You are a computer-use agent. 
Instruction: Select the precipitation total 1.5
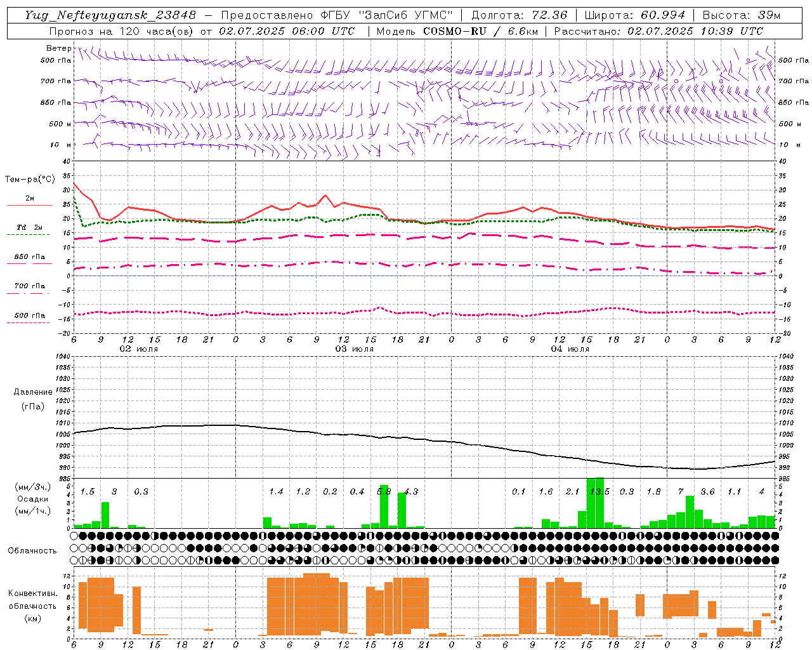point(87,491)
